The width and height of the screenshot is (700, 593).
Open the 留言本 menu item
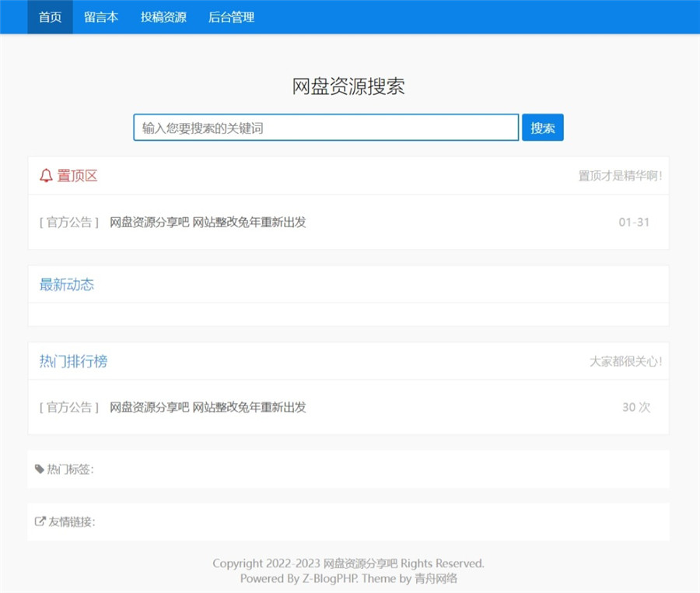click(102, 16)
